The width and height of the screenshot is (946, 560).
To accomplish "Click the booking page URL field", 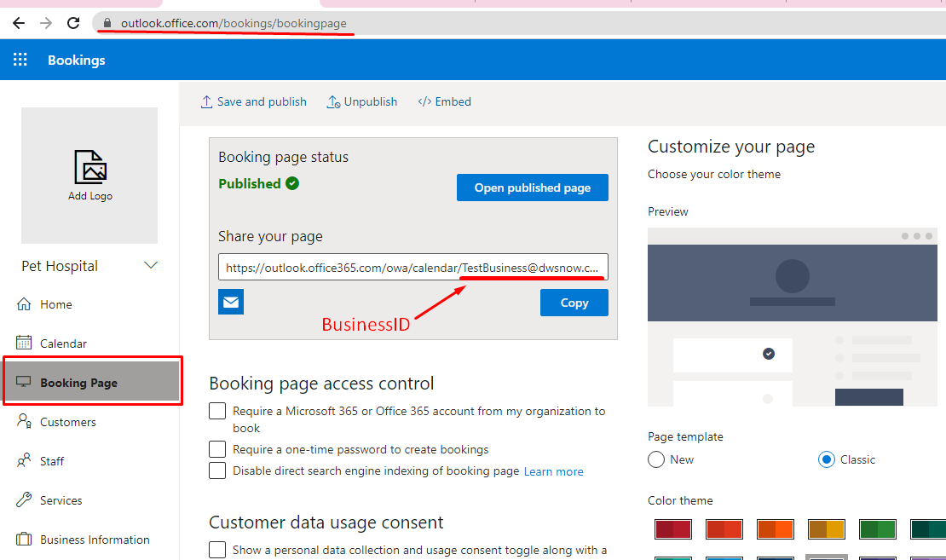I will [413, 268].
